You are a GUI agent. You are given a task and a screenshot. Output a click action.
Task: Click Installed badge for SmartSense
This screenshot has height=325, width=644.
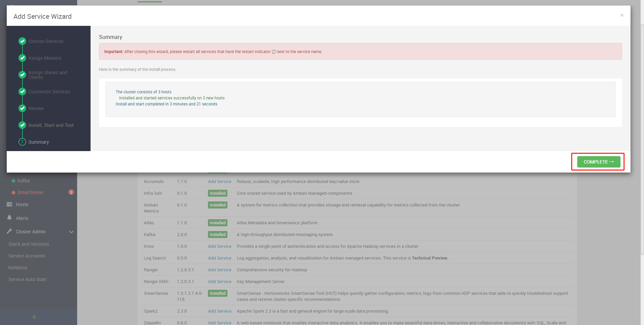coord(218,293)
